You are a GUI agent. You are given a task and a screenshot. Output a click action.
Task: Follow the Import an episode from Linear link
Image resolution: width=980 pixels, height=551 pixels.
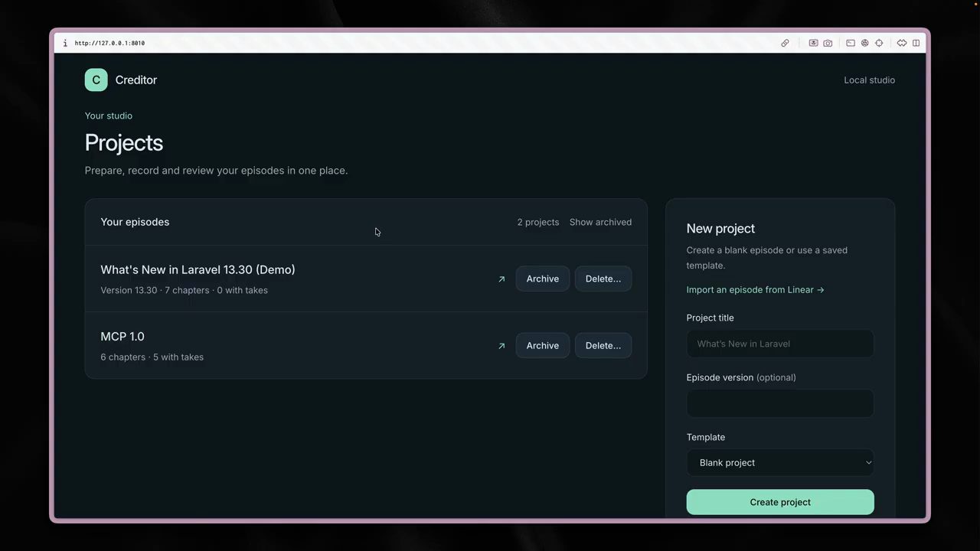(756, 289)
